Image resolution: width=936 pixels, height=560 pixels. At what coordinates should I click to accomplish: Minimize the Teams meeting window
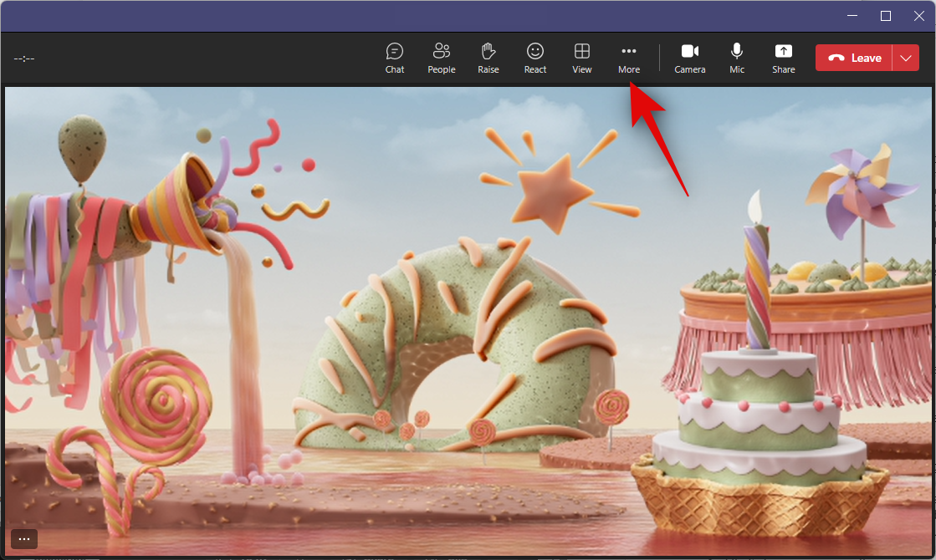tap(852, 16)
